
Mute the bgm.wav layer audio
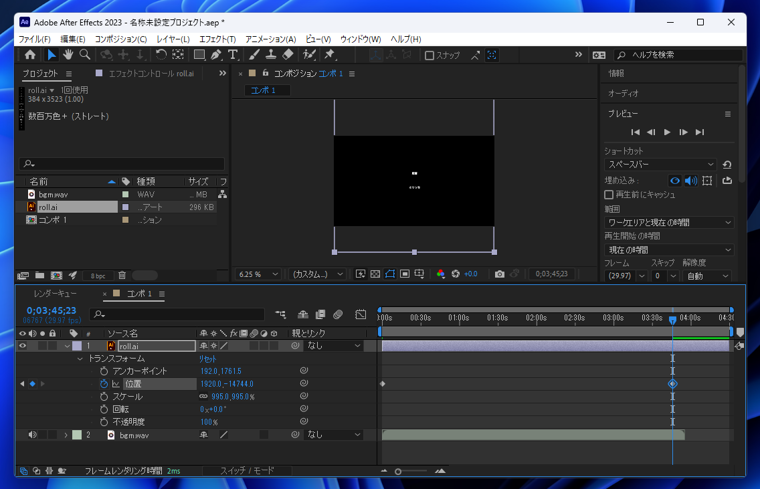32,435
